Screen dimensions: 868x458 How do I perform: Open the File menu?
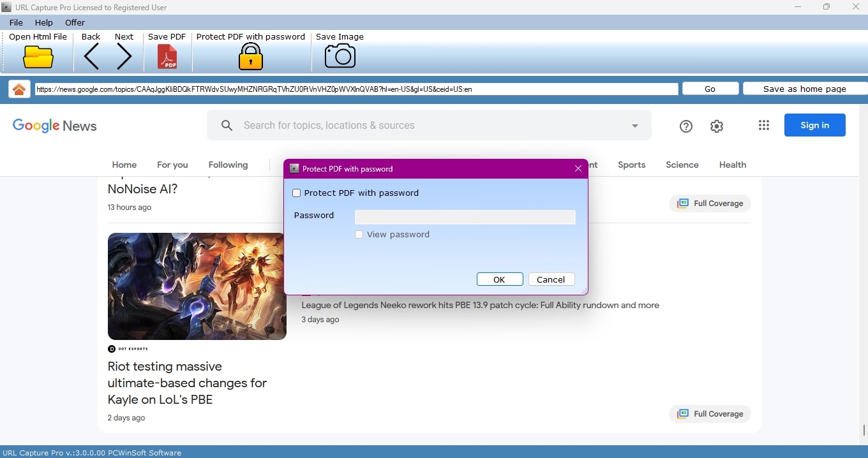tap(16, 22)
